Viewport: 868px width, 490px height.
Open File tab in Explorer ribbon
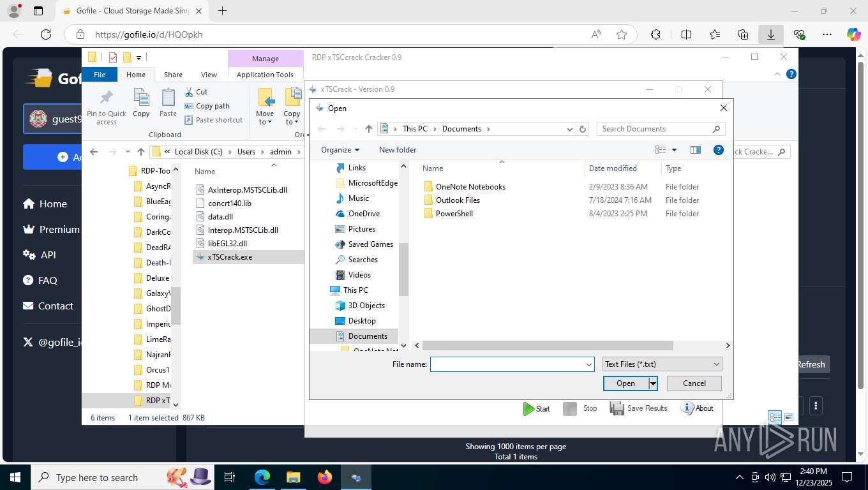coord(100,75)
